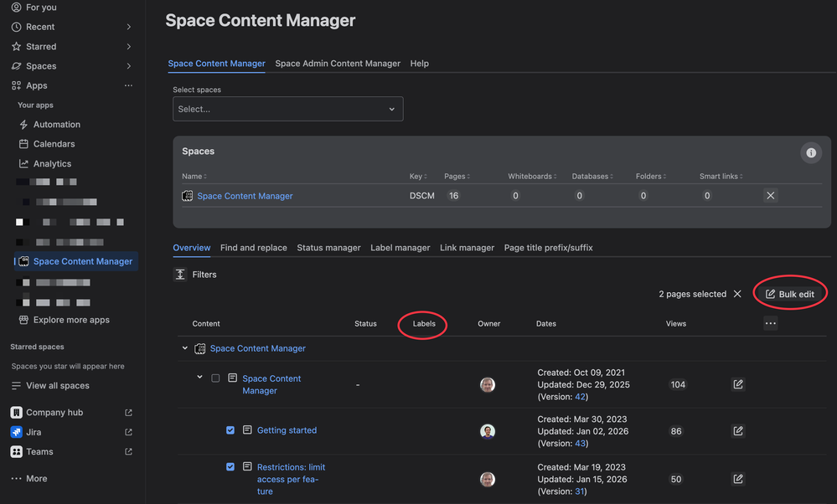This screenshot has width=837, height=504.
Task: Sort table by Labels column header
Action: [424, 324]
